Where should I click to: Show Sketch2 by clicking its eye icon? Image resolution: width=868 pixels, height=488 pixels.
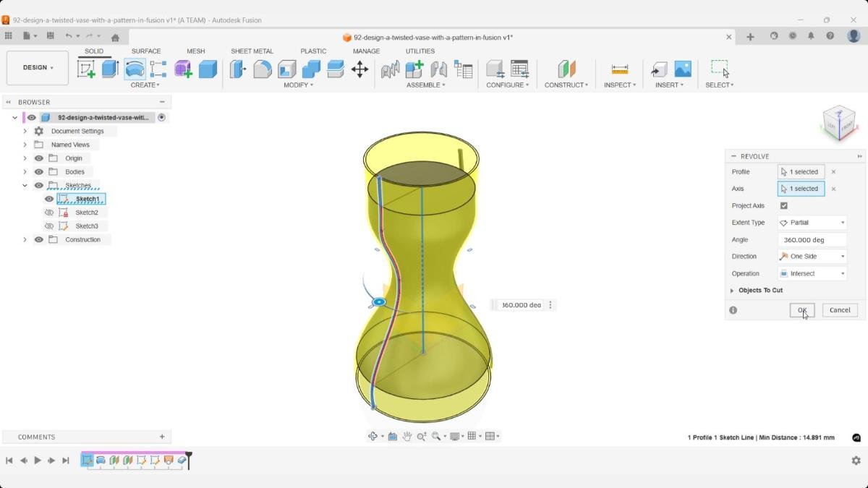point(49,212)
